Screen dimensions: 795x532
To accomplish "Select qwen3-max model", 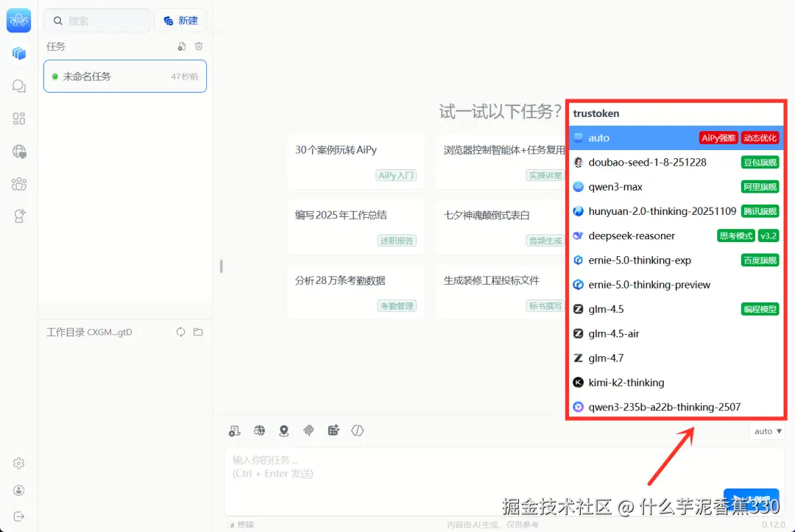I will tap(676, 187).
